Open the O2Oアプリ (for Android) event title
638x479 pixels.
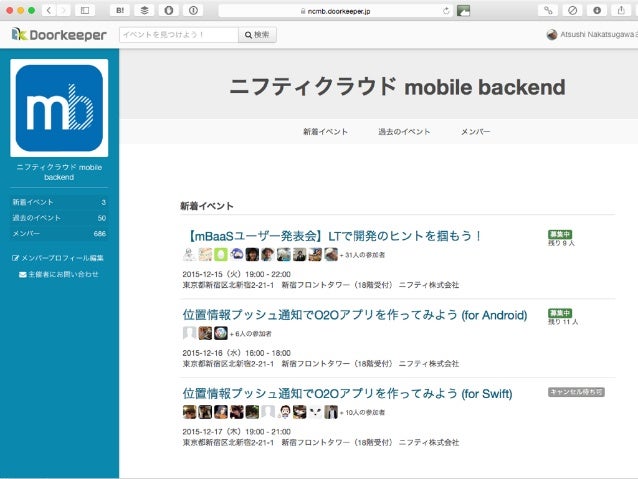(x=355, y=315)
